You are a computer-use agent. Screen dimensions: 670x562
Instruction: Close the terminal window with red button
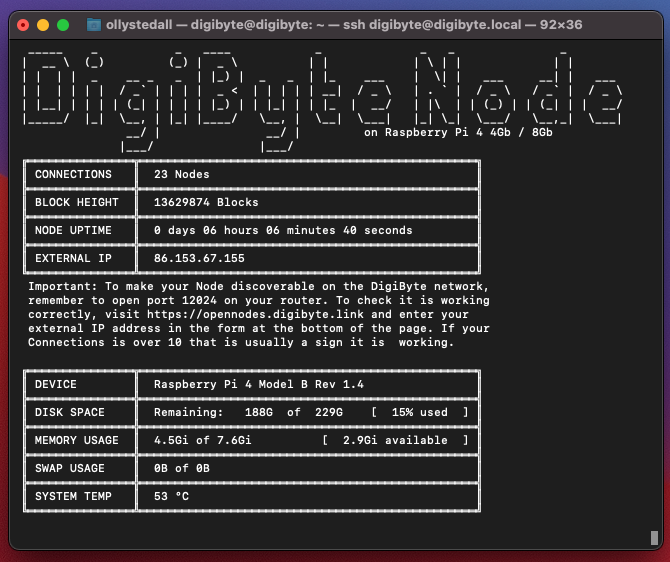[23, 25]
